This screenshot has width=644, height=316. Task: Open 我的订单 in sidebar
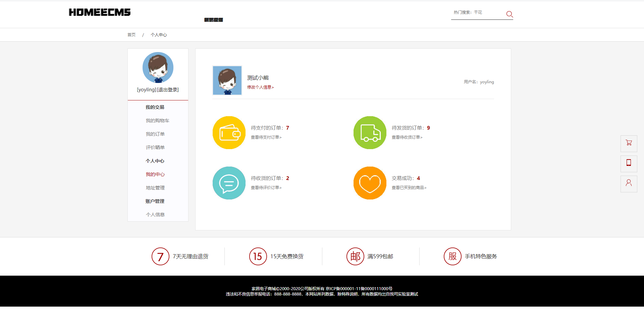point(155,134)
